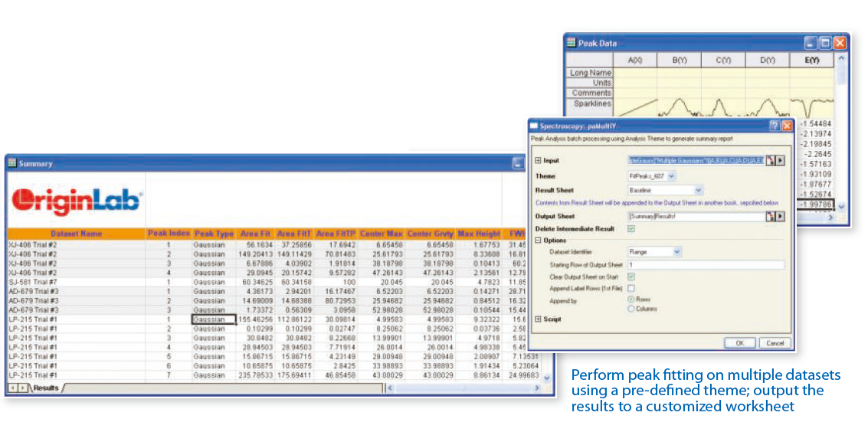Maximize the Peak Data window
Screen dimensions: 868x432
click(825, 43)
